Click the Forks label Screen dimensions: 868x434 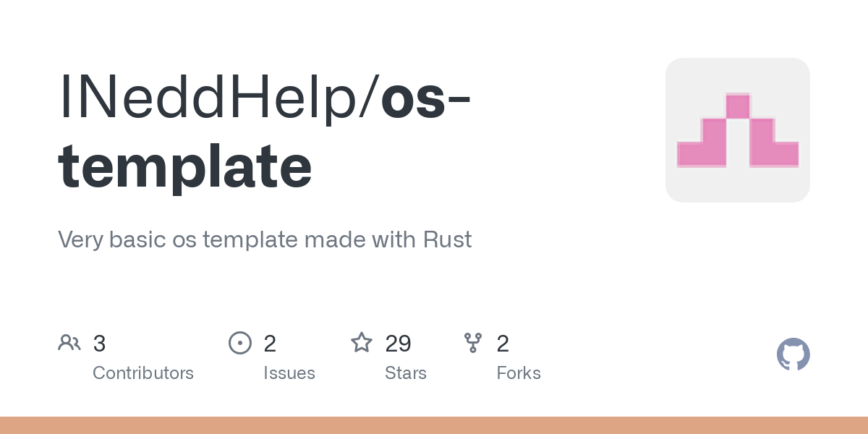(x=519, y=373)
